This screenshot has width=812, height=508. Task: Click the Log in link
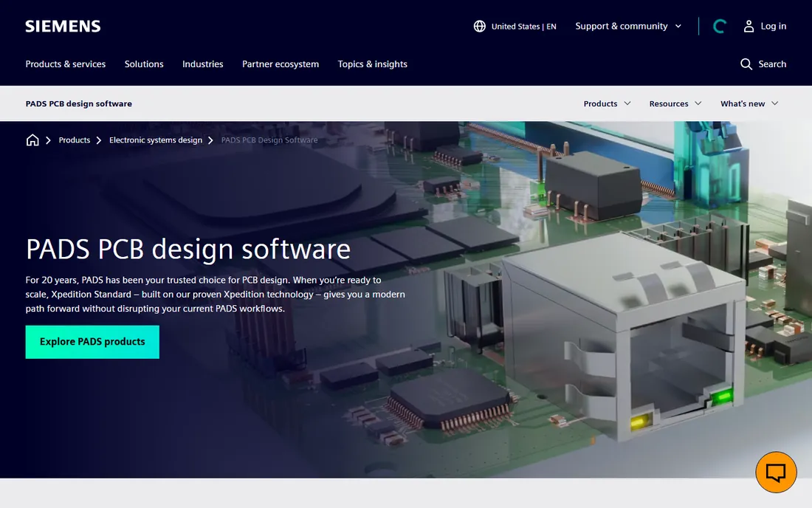[x=773, y=27]
